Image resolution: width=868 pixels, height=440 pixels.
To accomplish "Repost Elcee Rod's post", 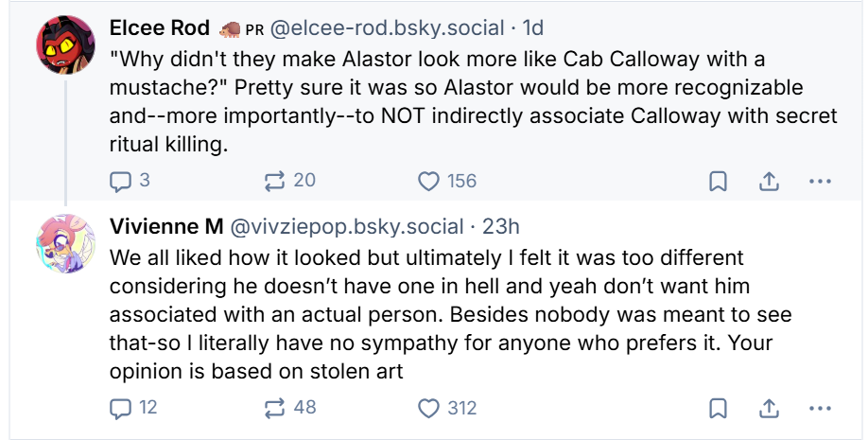I will 276,180.
